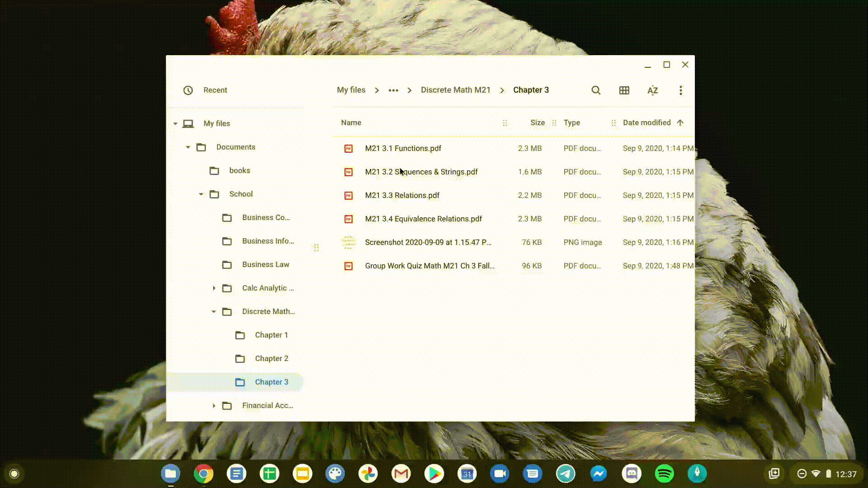The height and width of the screenshot is (488, 868).
Task: Collapse the Discrete Math folder arrow
Action: (x=214, y=312)
